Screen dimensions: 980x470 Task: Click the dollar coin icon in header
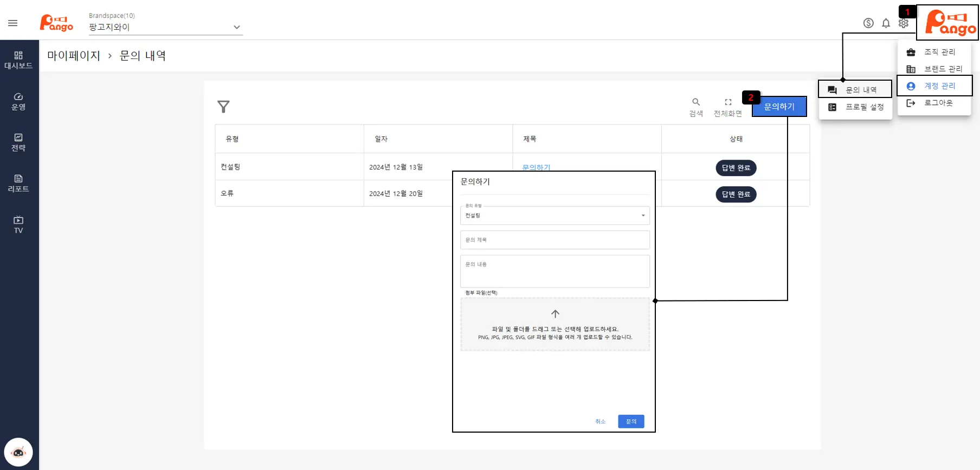coord(868,23)
